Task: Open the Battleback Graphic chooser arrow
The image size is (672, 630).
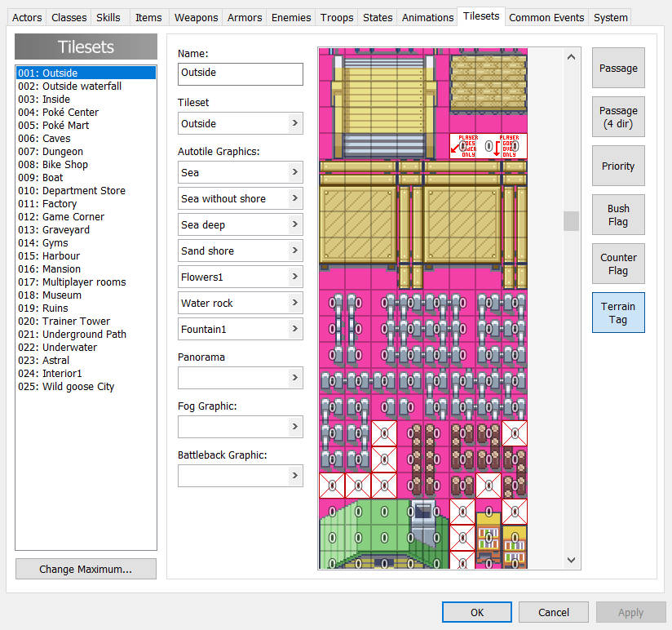Action: 295,475
